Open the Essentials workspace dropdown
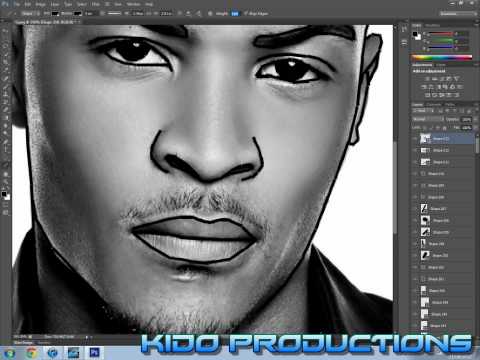Image resolution: width=480 pixels, height=360 pixels. pyautogui.click(x=458, y=14)
